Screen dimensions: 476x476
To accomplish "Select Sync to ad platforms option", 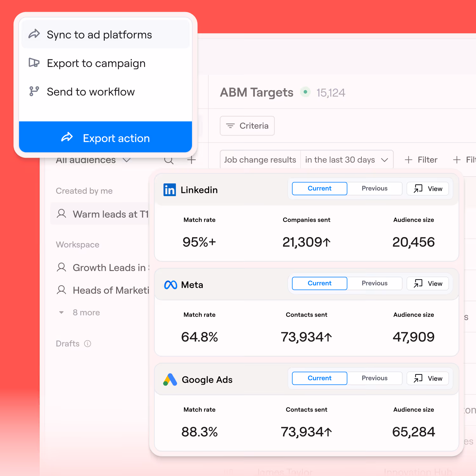I will pos(106,34).
